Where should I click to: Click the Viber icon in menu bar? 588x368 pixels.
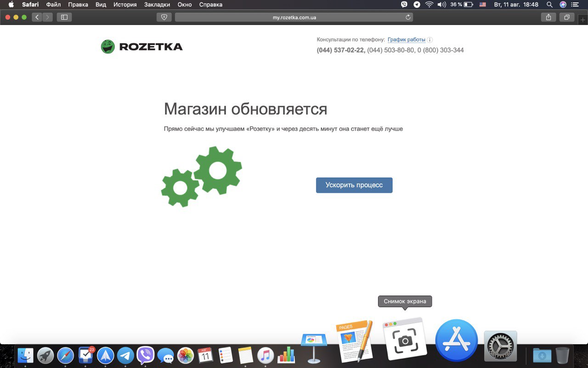coord(404,5)
